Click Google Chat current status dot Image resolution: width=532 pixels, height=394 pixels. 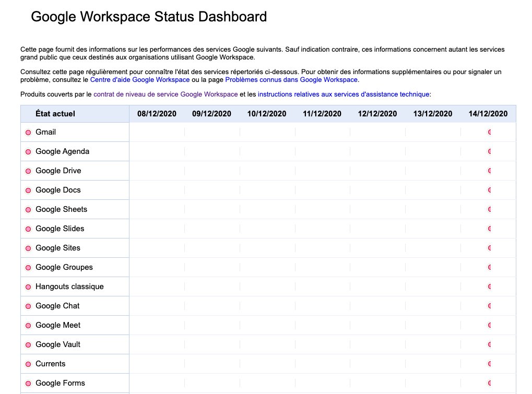[x=28, y=306]
